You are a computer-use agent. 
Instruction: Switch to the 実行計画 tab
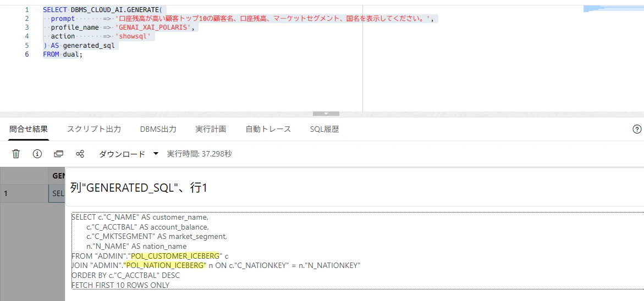211,129
